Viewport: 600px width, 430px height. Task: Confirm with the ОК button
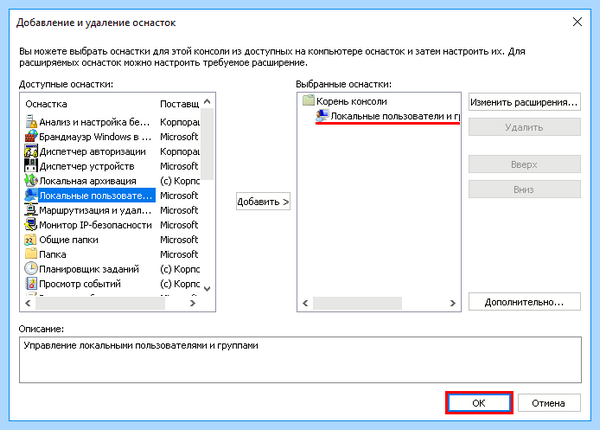[479, 403]
